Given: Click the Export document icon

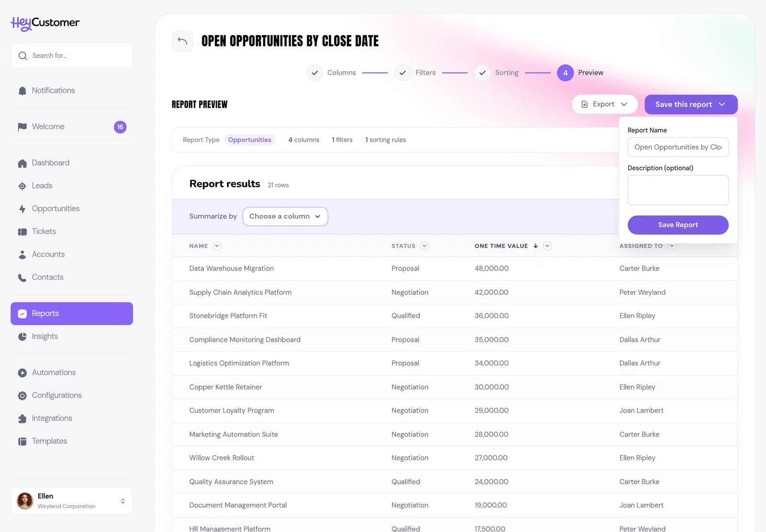Looking at the screenshot, I should click(x=584, y=104).
